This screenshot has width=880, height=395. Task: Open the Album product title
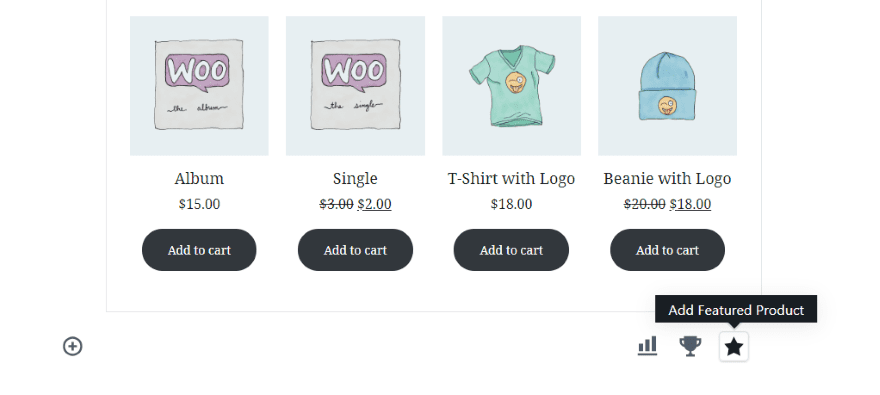tap(199, 178)
